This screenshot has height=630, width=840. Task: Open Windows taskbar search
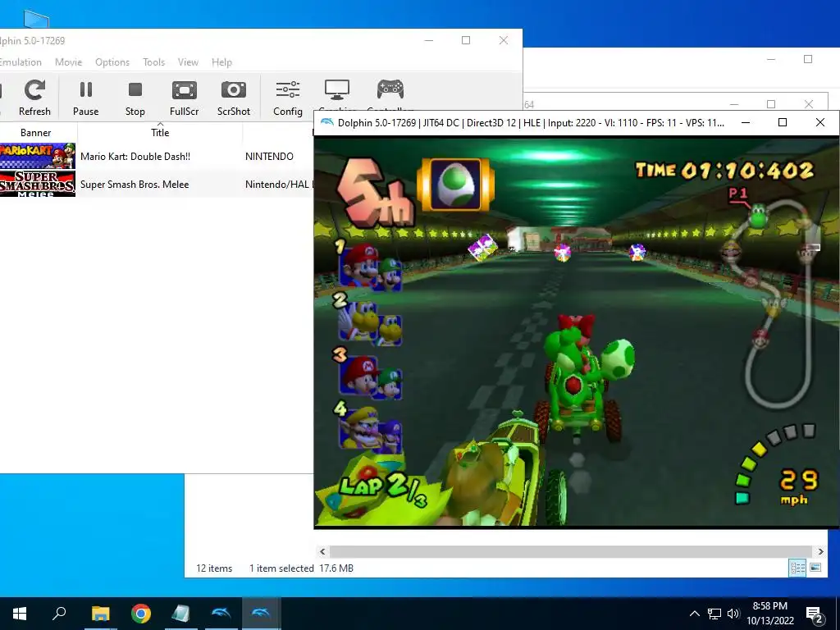(59, 614)
